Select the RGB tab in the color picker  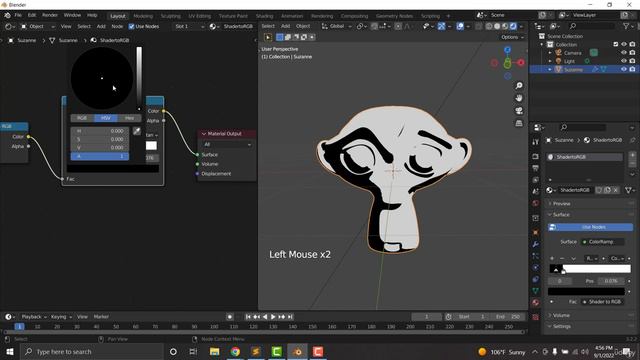point(82,118)
